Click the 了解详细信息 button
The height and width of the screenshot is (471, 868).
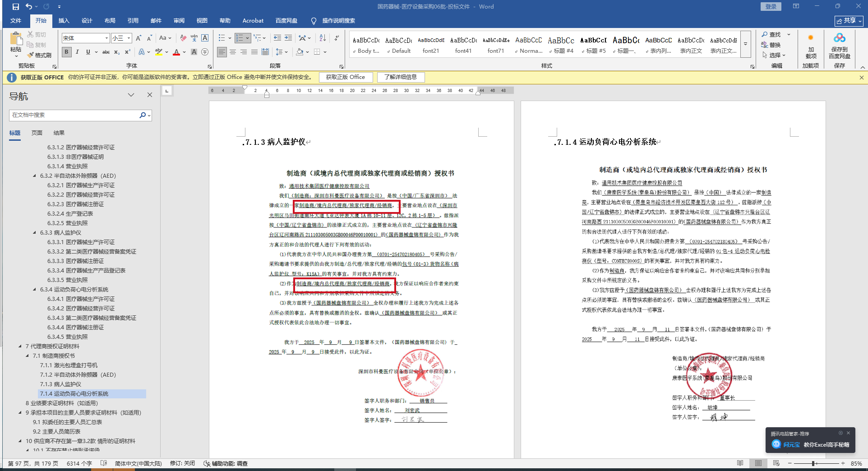401,77
